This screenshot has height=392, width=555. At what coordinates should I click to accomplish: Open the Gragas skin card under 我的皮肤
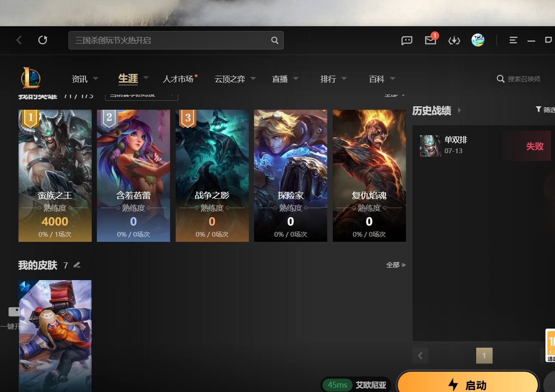click(55, 336)
